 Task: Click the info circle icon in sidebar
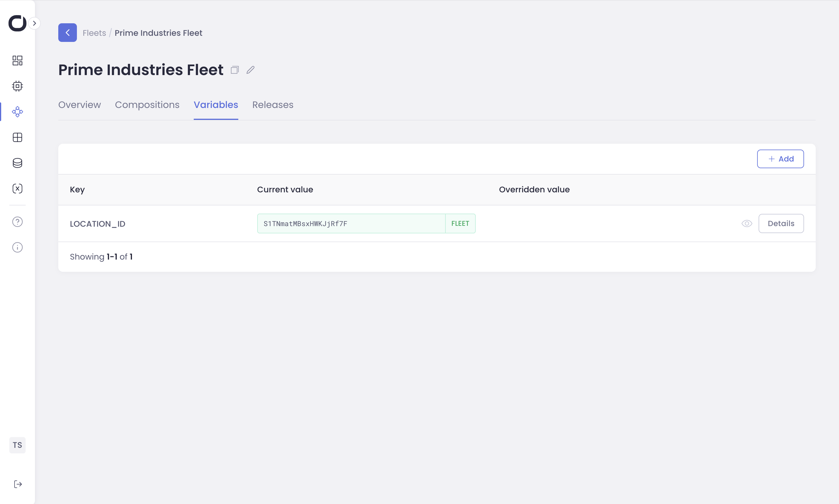17,247
